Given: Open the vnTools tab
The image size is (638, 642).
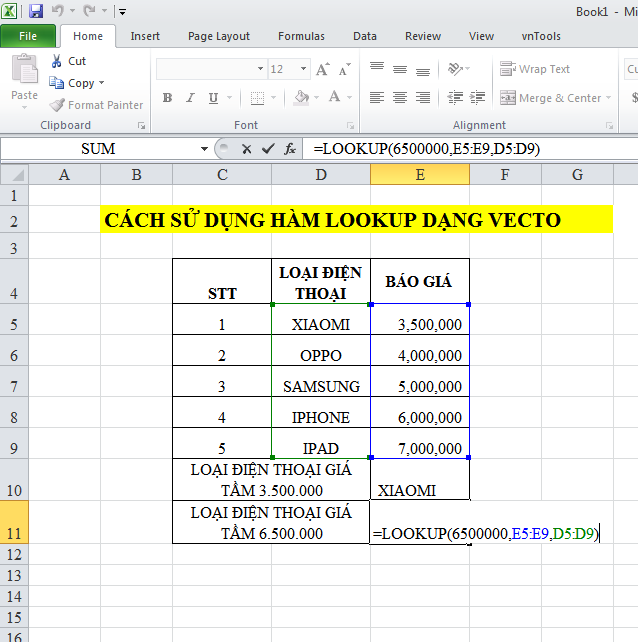Looking at the screenshot, I should click(x=541, y=36).
